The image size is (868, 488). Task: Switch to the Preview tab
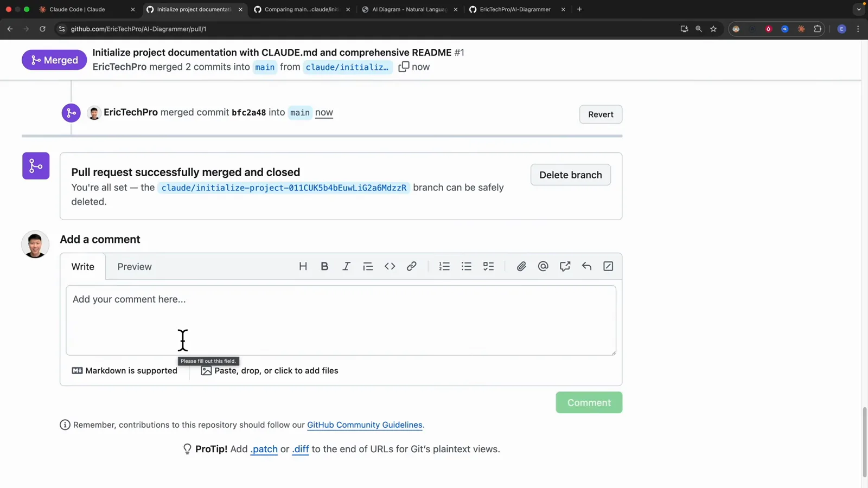click(x=135, y=266)
